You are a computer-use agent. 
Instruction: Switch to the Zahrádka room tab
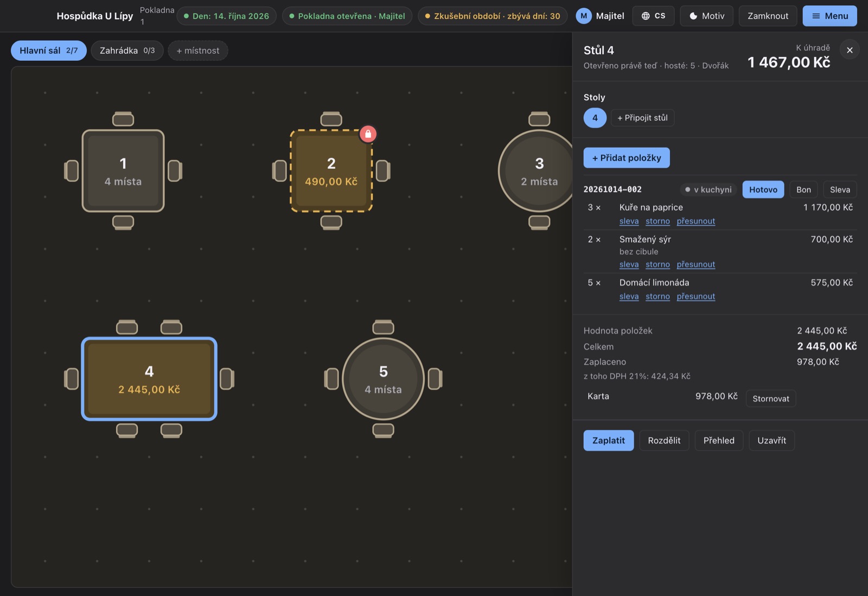[x=127, y=50]
